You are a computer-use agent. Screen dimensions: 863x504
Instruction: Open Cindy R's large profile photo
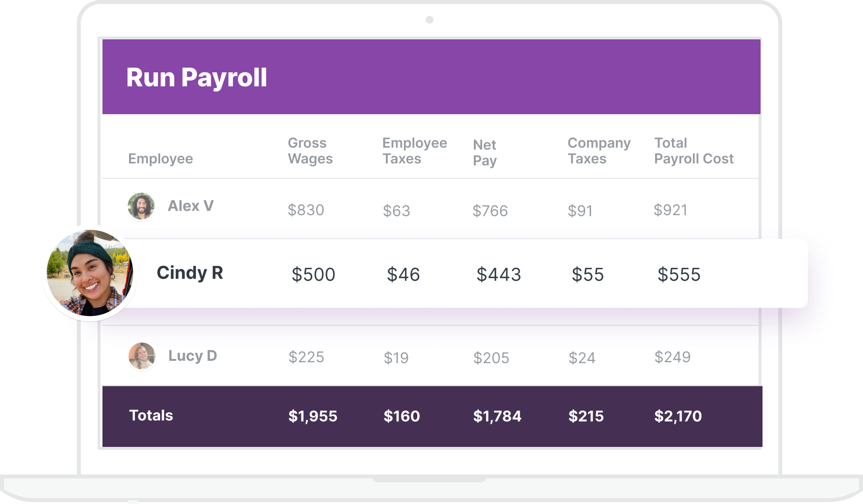click(90, 273)
